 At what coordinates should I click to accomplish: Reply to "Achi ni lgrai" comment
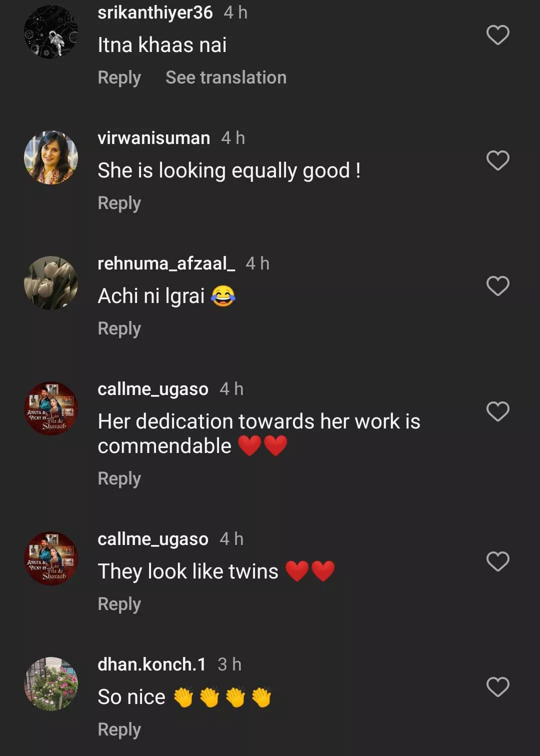click(119, 328)
